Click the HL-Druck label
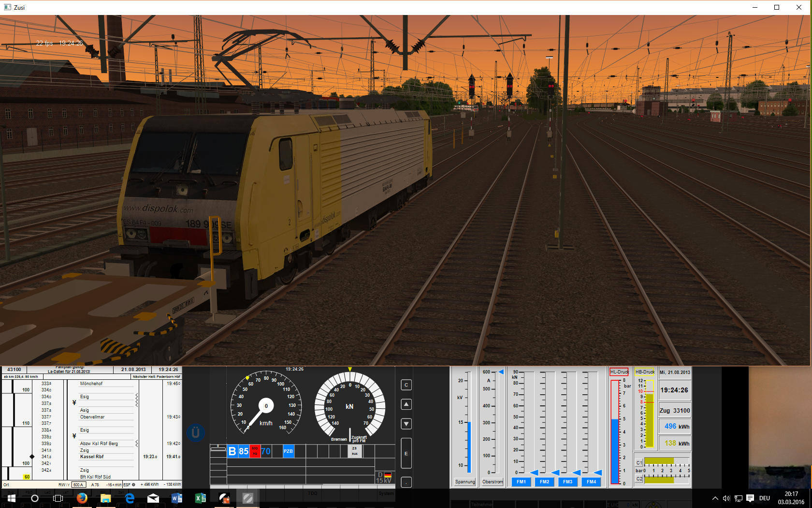This screenshot has height=508, width=812. click(x=619, y=372)
